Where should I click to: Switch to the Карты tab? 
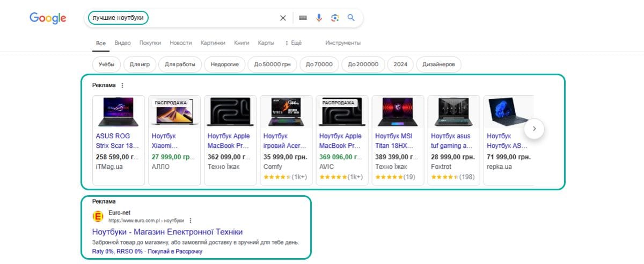pos(266,43)
